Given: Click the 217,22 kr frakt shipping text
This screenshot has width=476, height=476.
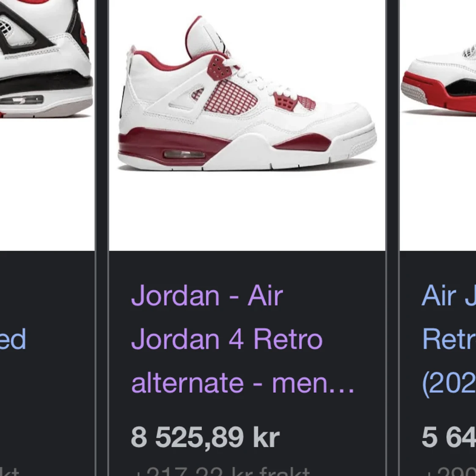Looking at the screenshot, I should (x=223, y=471).
